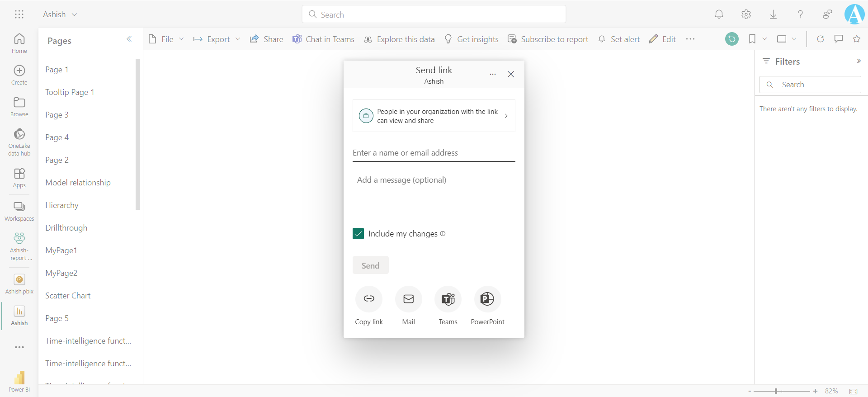Collapse the Pages pane
The height and width of the screenshot is (397, 868).
pos(129,39)
